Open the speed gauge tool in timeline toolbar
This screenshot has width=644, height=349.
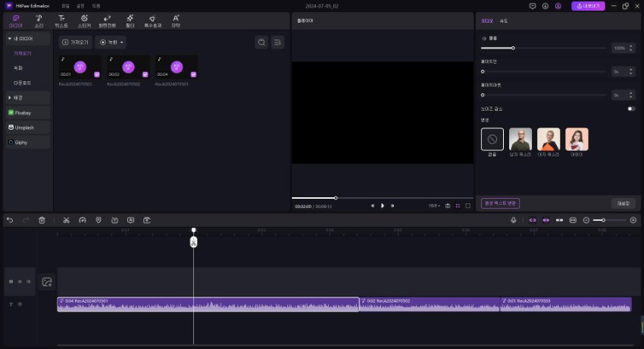tap(83, 220)
